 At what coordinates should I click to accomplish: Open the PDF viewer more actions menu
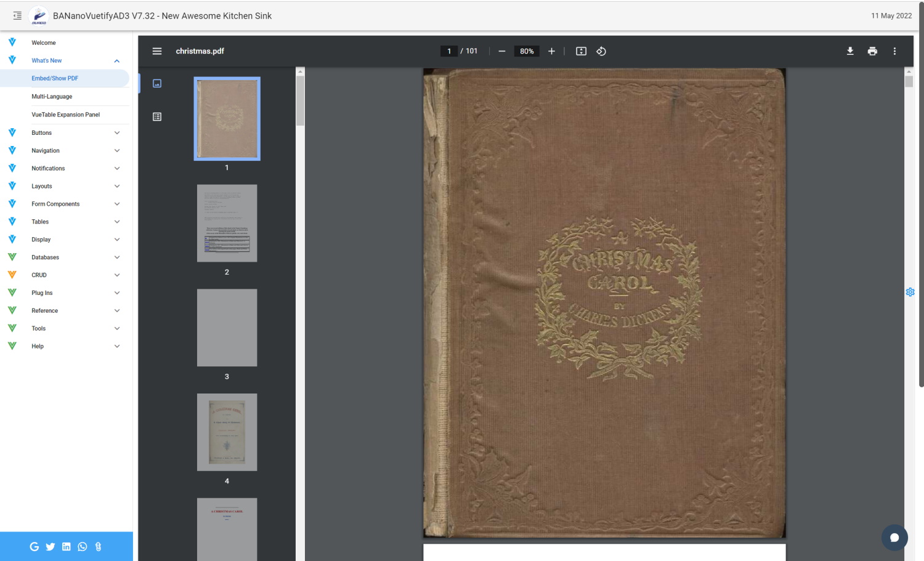coord(894,51)
